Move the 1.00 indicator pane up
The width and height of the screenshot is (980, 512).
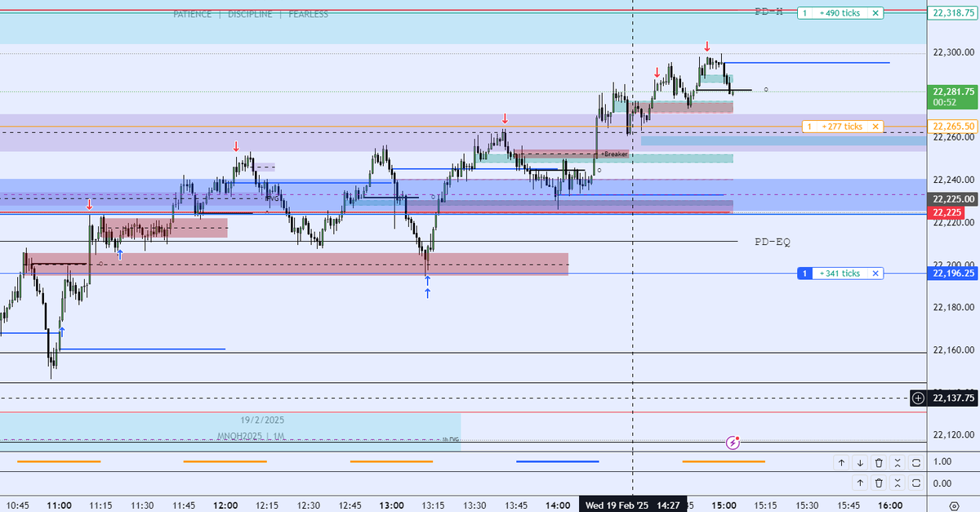(841, 462)
